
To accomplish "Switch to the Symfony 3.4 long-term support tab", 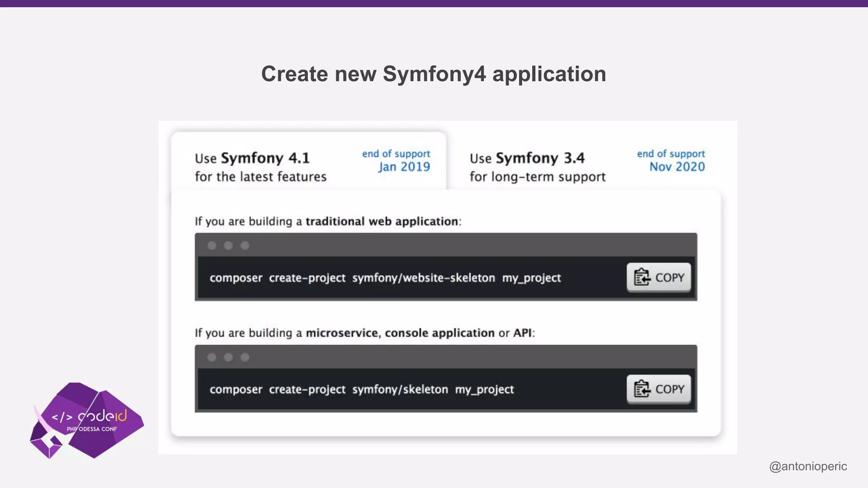I will tap(587, 166).
